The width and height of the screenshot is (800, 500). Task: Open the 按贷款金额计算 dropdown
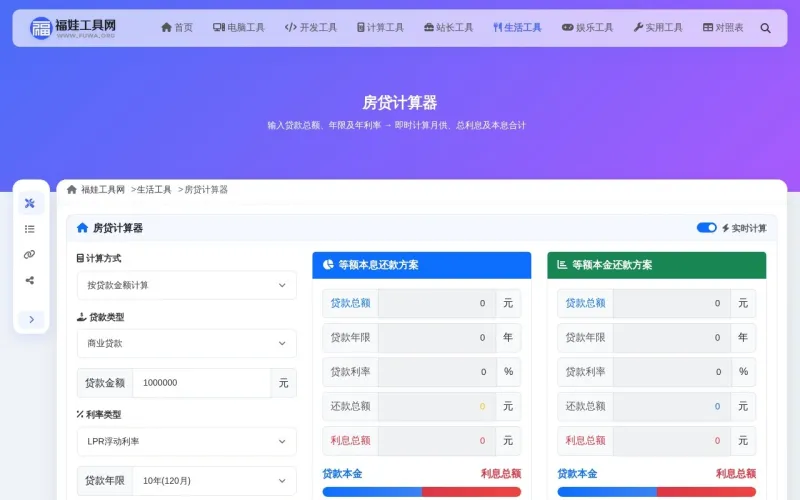pos(187,285)
